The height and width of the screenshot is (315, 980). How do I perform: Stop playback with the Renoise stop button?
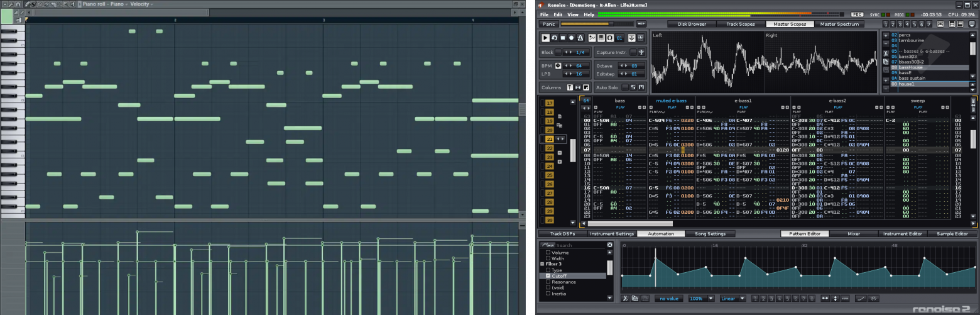pyautogui.click(x=563, y=38)
